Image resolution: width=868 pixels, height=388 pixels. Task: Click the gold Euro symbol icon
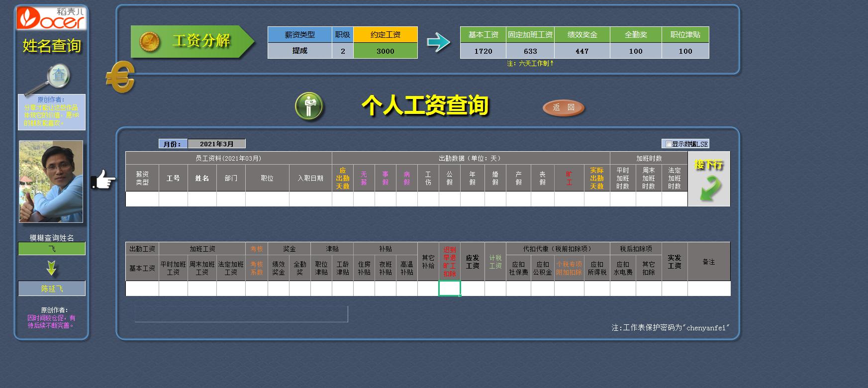pyautogui.click(x=120, y=77)
